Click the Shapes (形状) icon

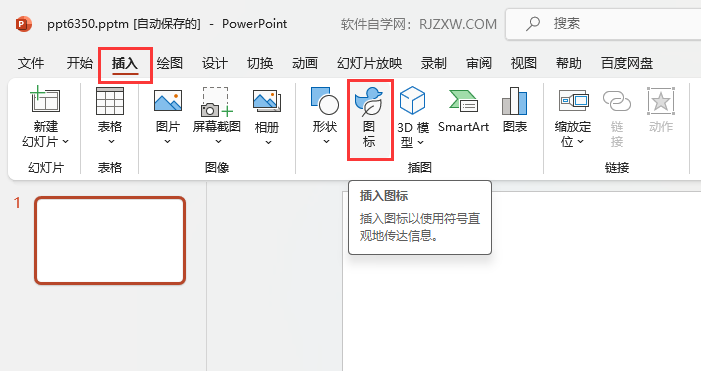coord(325,101)
